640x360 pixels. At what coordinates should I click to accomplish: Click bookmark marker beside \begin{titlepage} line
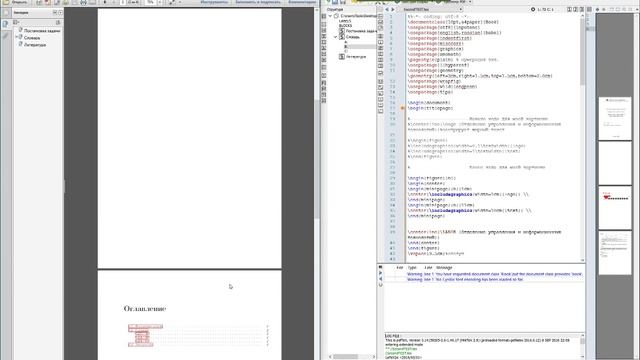[402, 108]
